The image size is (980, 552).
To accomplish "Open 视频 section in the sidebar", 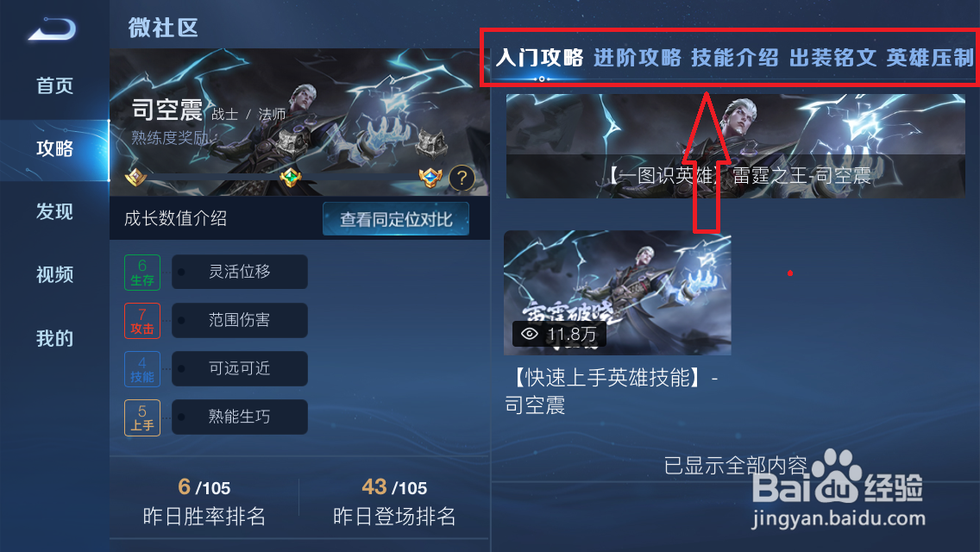I will click(54, 274).
